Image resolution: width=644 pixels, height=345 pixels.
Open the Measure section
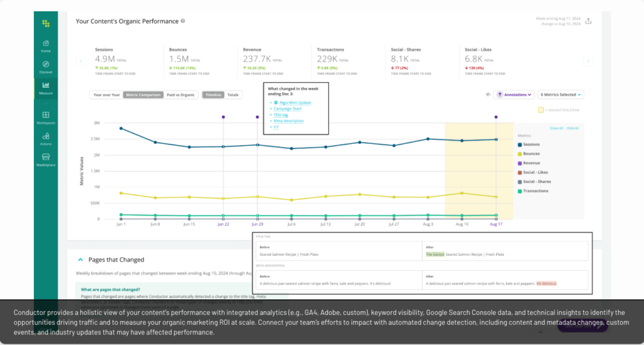coord(45,88)
